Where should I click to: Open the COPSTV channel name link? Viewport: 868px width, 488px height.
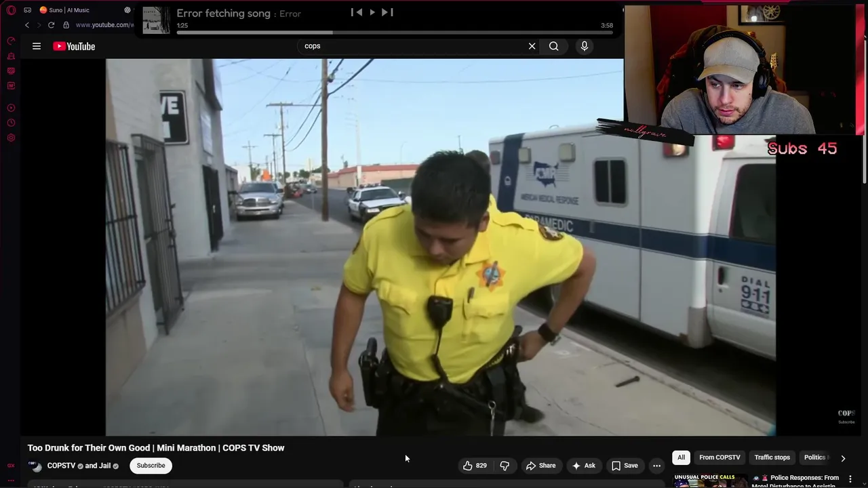click(61, 466)
